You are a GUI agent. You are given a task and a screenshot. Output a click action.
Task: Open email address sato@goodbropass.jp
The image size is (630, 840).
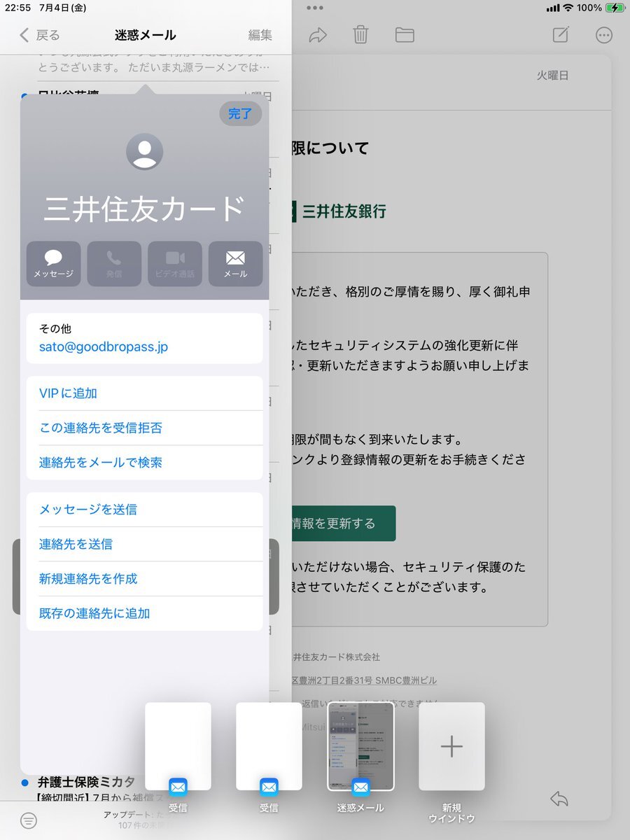[x=104, y=346]
